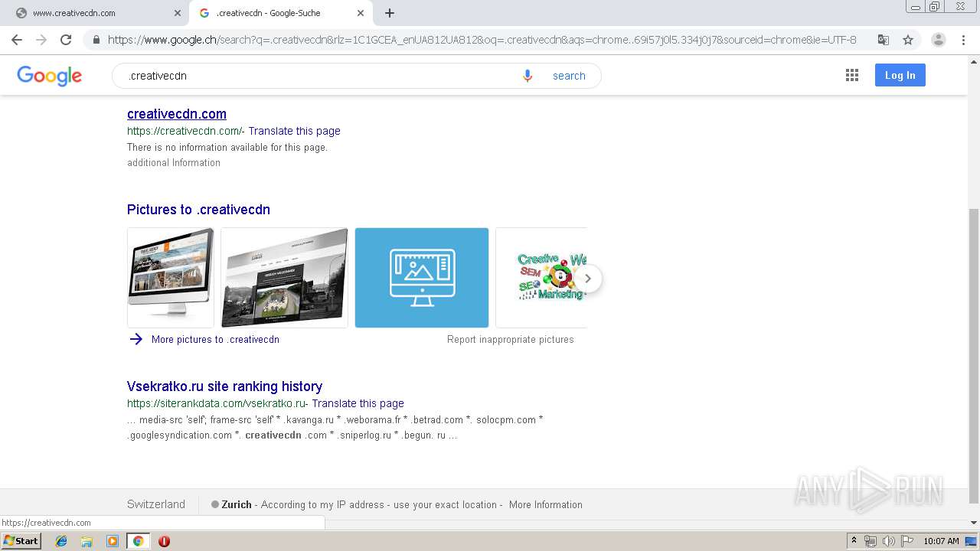Open a new browser tab
The height and width of the screenshot is (551, 980).
(390, 13)
